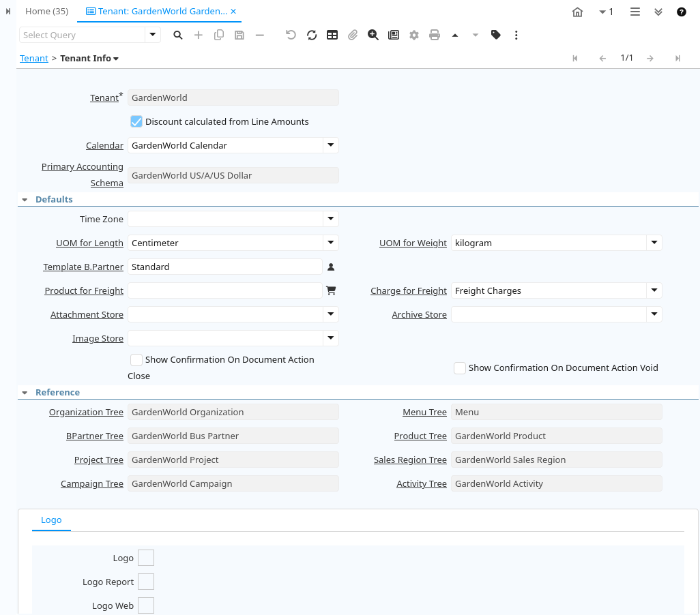Open the Attachment Store dropdown
The image size is (700, 615).
coord(330,314)
